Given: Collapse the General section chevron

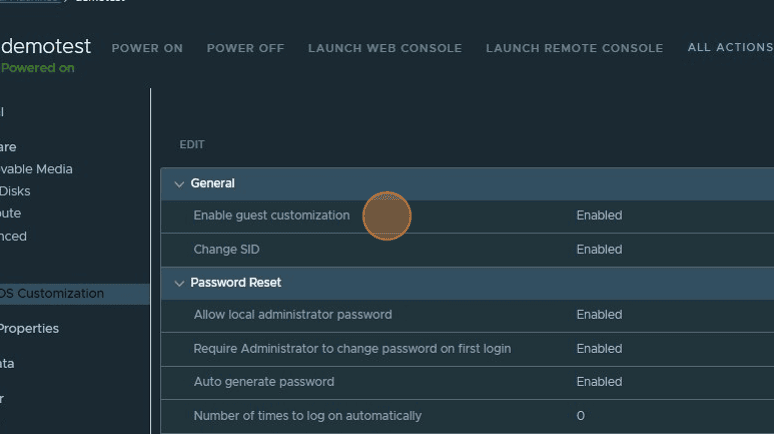Looking at the screenshot, I should (179, 184).
